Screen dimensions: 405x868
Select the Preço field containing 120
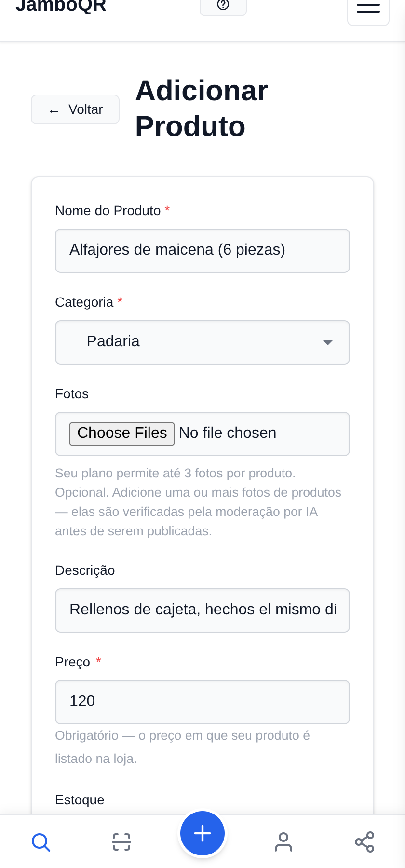click(x=202, y=702)
